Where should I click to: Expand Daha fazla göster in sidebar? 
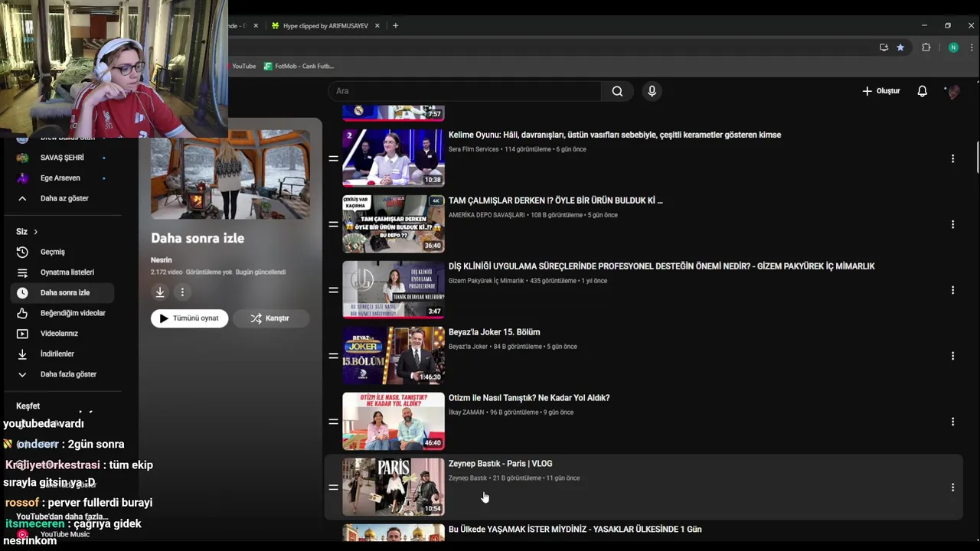click(62, 374)
